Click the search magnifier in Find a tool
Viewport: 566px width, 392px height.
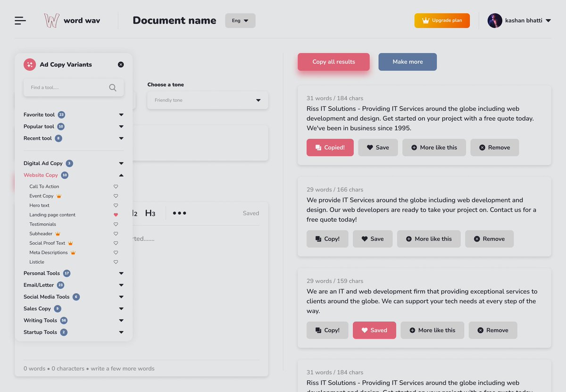tap(113, 87)
